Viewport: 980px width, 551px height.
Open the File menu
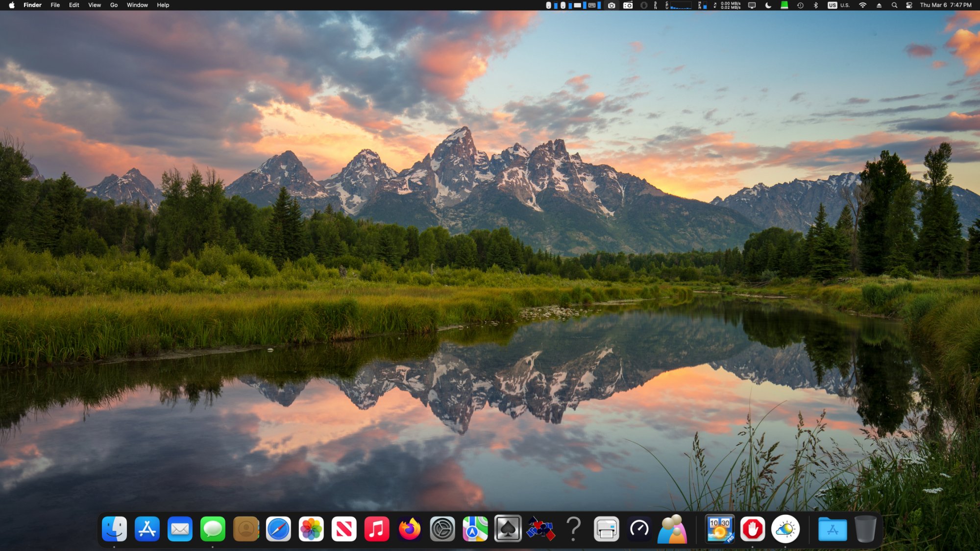55,5
